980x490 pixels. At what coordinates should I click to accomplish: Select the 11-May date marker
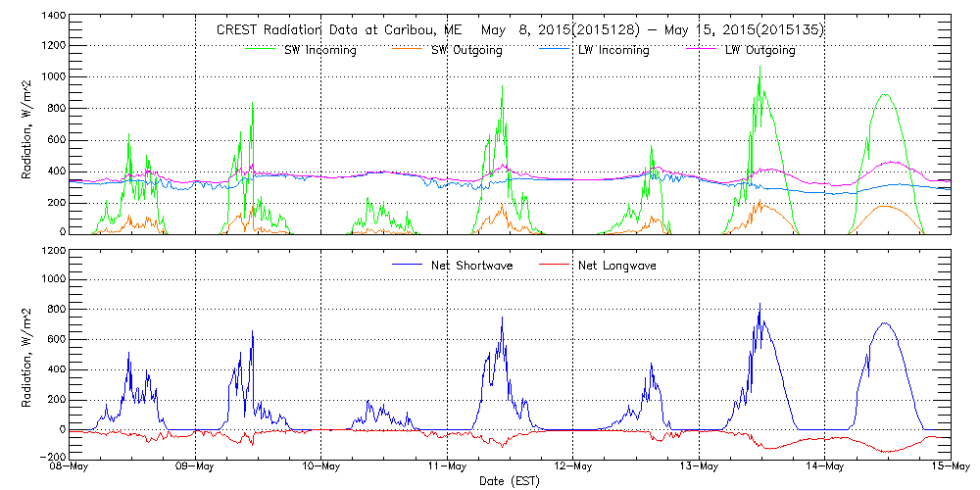click(447, 466)
